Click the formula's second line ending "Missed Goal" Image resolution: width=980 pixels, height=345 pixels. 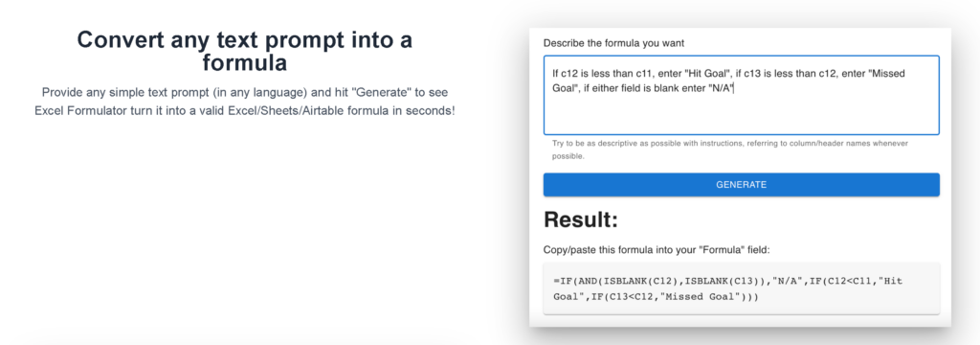pos(656,297)
